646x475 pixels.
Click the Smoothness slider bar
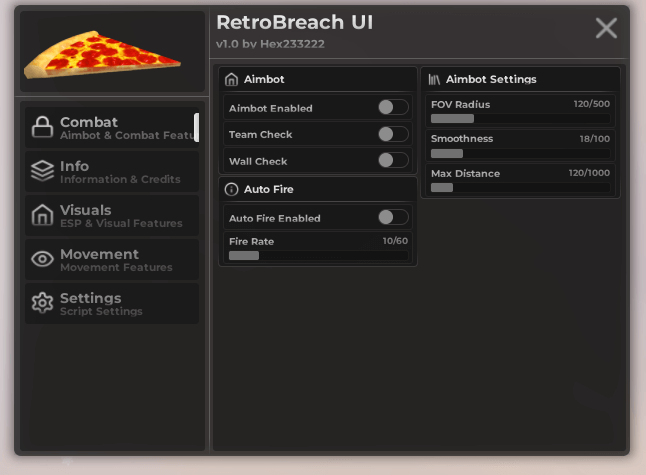click(x=520, y=154)
